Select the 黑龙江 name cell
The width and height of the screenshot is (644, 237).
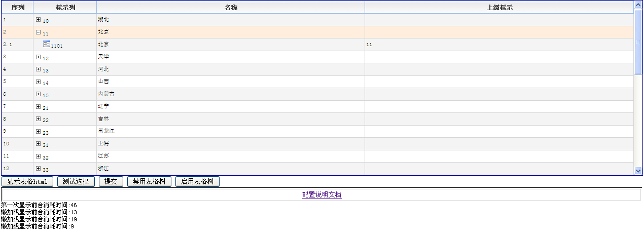231,131
